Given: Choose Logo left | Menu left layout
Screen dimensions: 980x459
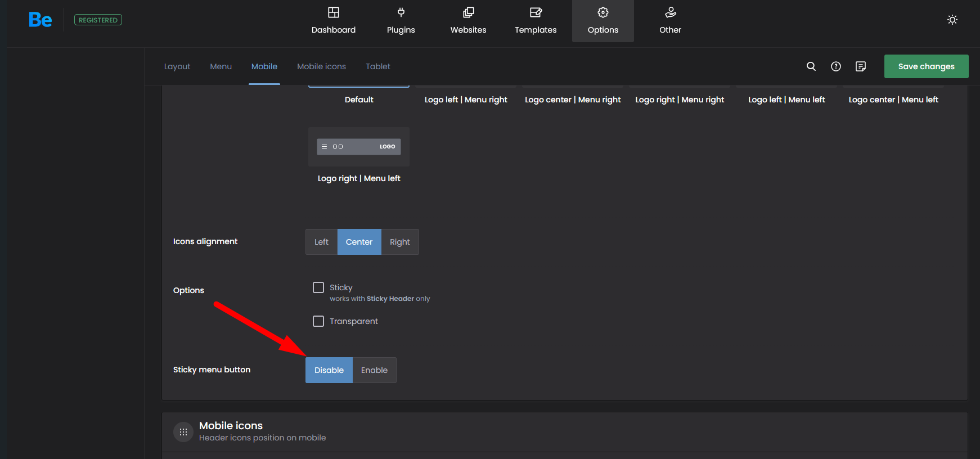Looking at the screenshot, I should (x=786, y=100).
